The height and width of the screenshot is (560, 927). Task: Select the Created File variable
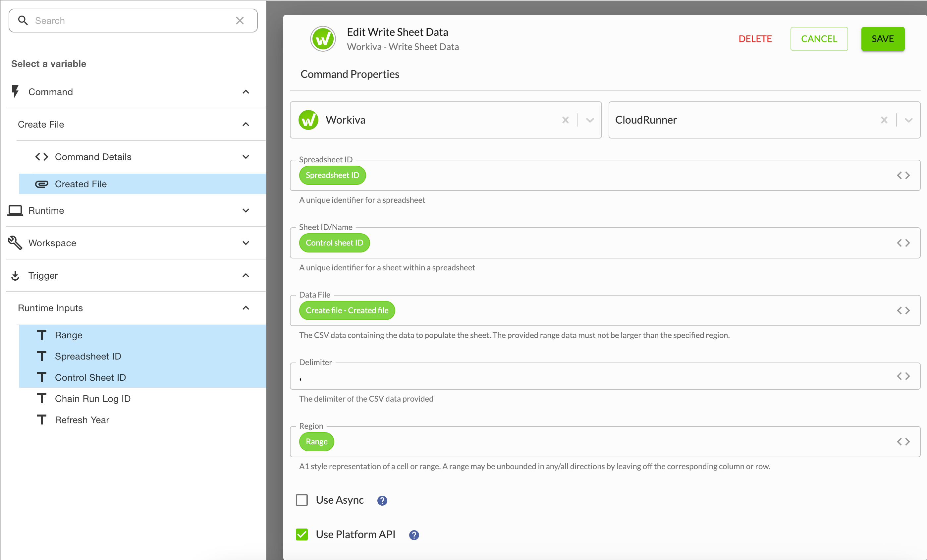coord(142,184)
